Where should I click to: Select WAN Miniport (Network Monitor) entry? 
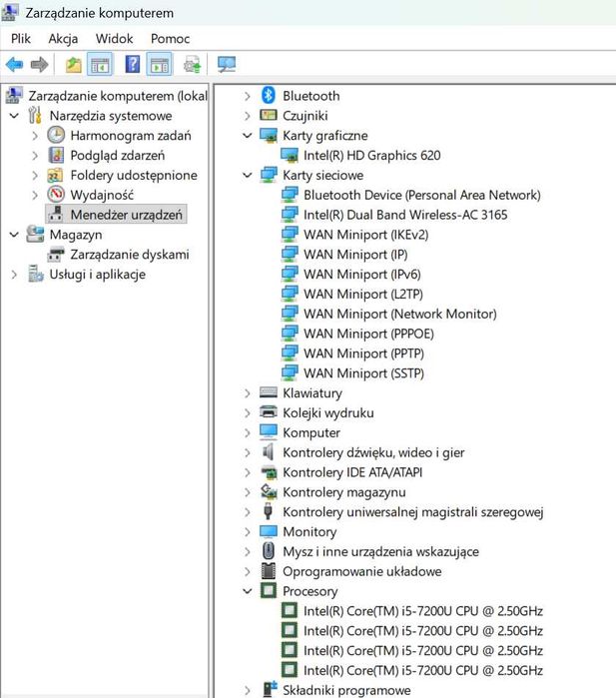[x=400, y=314]
